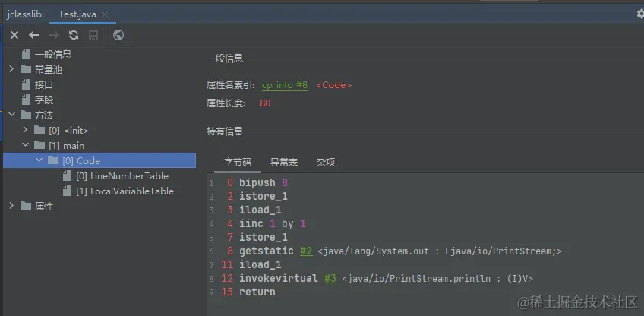This screenshot has width=644, height=316.
Task: Click the iload_1 instruction at offset 11
Action: (x=260, y=264)
